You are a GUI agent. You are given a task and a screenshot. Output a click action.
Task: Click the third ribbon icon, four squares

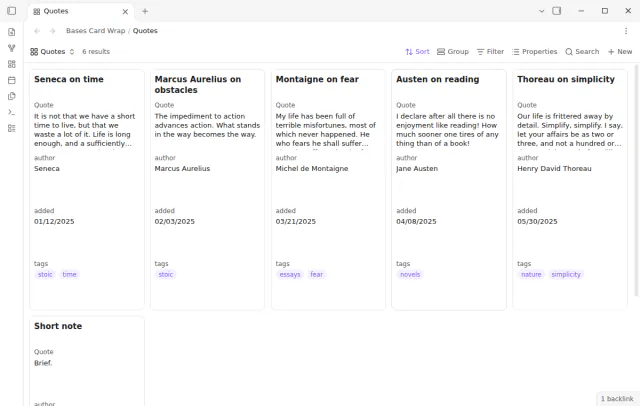[x=11, y=64]
